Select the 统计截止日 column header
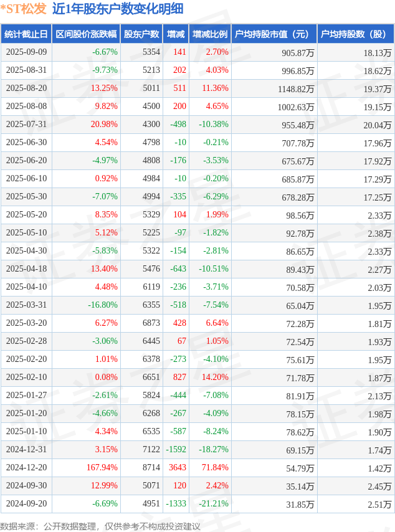This screenshot has height=532, width=395. 26,34
